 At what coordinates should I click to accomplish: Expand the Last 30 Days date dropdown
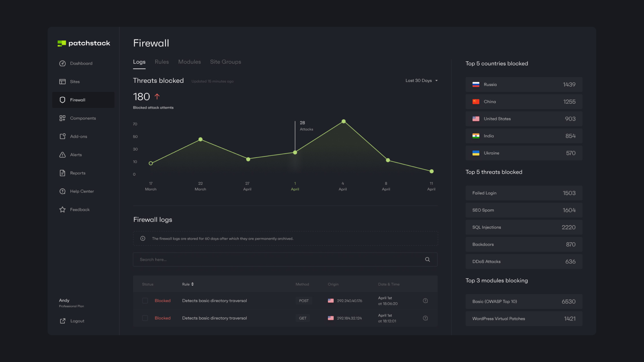[421, 80]
